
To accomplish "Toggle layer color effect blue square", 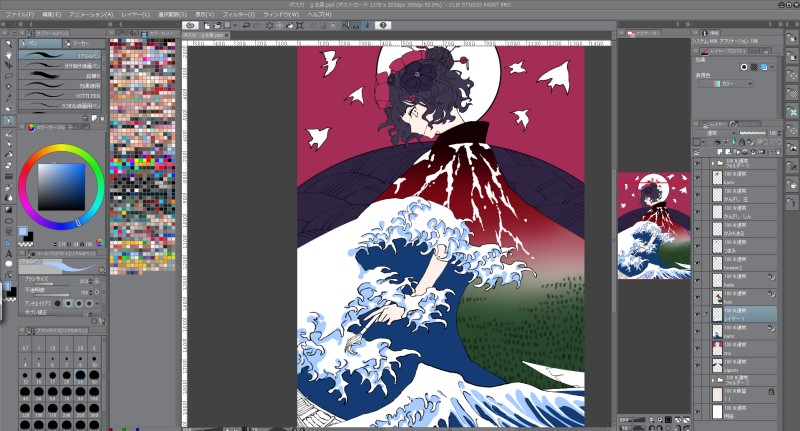I will pos(763,67).
